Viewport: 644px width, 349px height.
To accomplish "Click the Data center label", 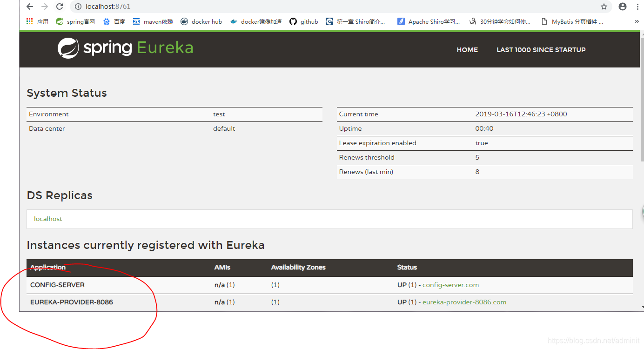I will (47, 128).
